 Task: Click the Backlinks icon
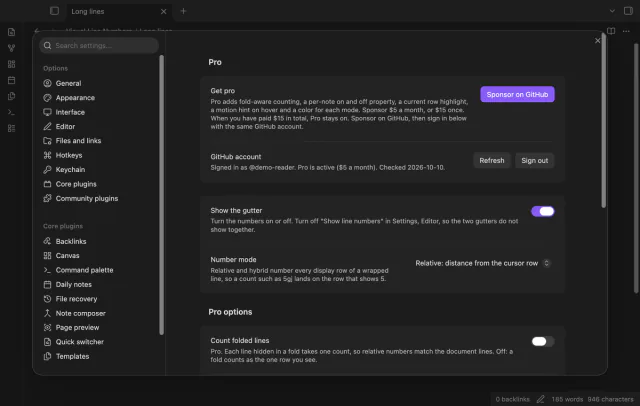47,241
